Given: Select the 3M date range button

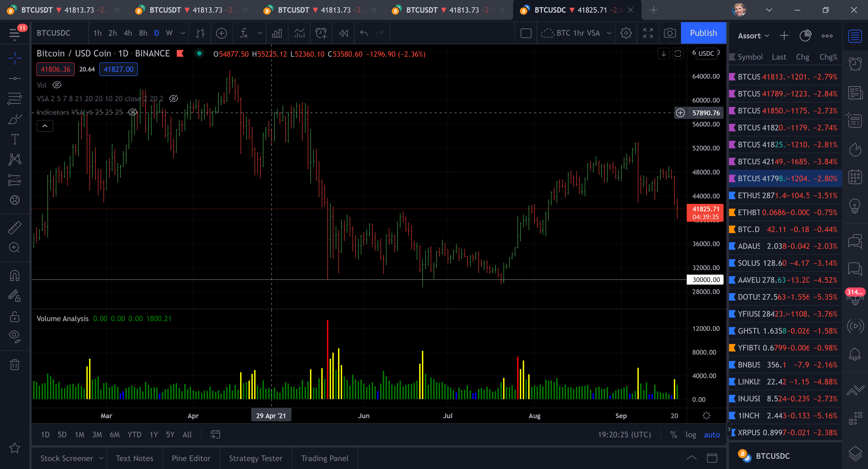Looking at the screenshot, I should [x=97, y=435].
